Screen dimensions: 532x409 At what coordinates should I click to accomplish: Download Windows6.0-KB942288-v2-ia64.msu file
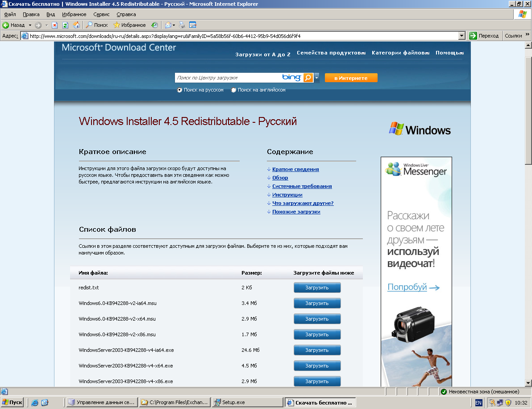tap(317, 303)
